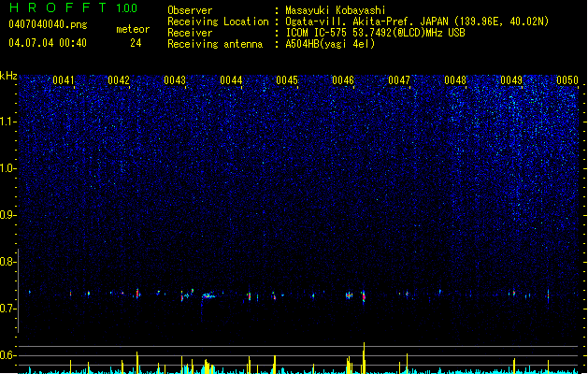The image size is (588, 374).
Task: Click the 0046 time marker
Action: (x=343, y=80)
